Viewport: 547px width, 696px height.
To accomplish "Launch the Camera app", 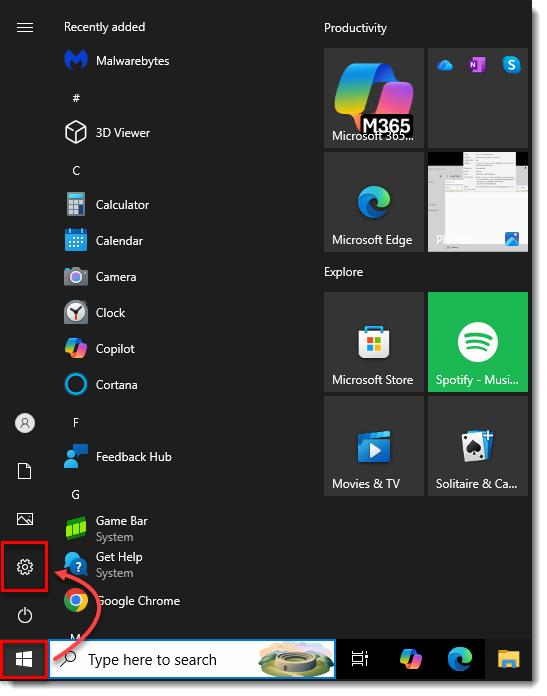I will (x=101, y=277).
